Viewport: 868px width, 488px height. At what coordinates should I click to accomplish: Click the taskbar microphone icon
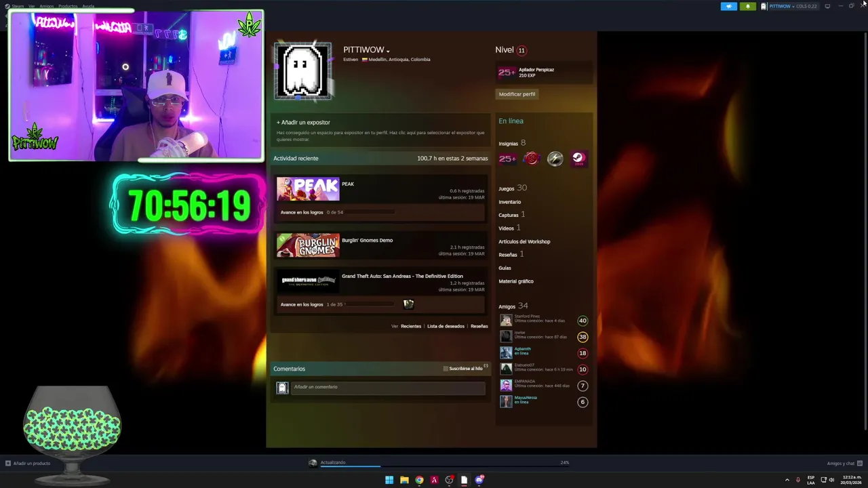point(797,480)
